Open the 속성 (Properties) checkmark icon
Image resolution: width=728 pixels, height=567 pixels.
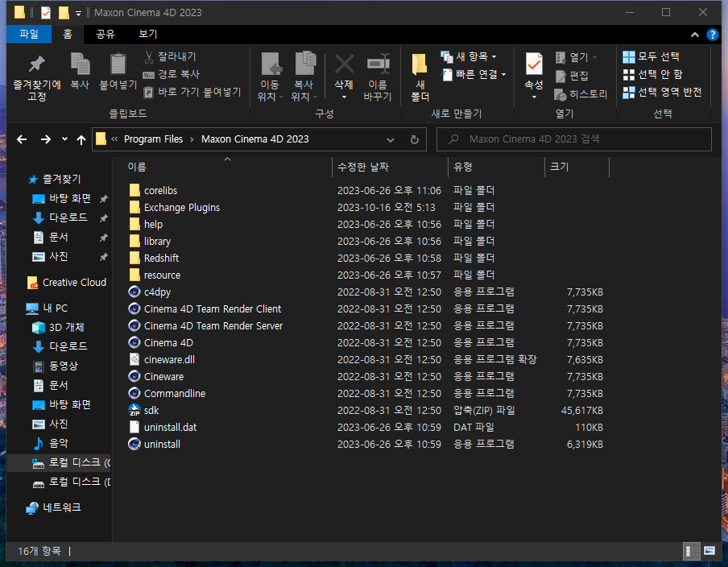click(x=534, y=65)
